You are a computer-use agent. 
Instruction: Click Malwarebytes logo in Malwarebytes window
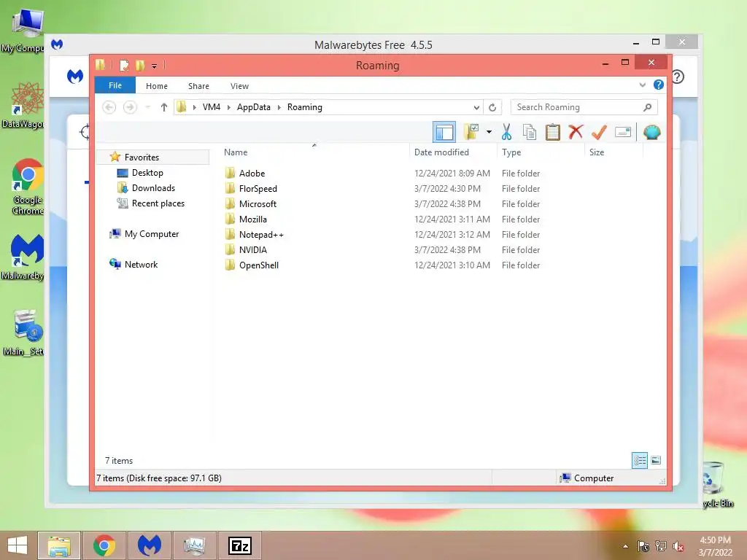[75, 76]
